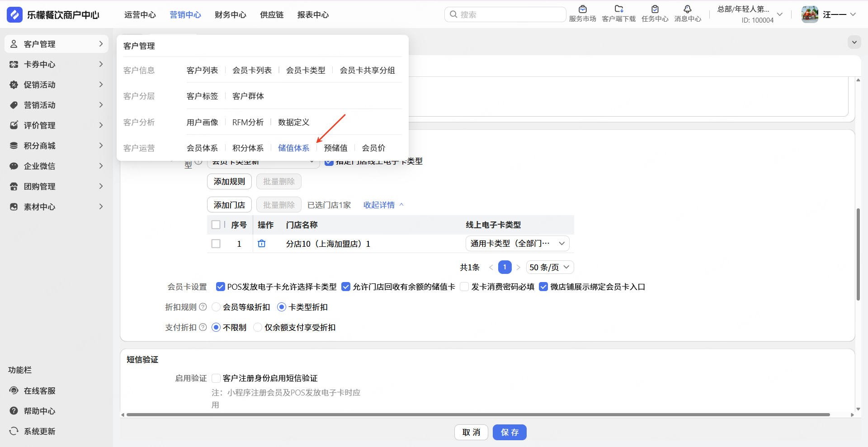Click the 搜索 search input field
The height and width of the screenshot is (447, 868).
[505, 14]
